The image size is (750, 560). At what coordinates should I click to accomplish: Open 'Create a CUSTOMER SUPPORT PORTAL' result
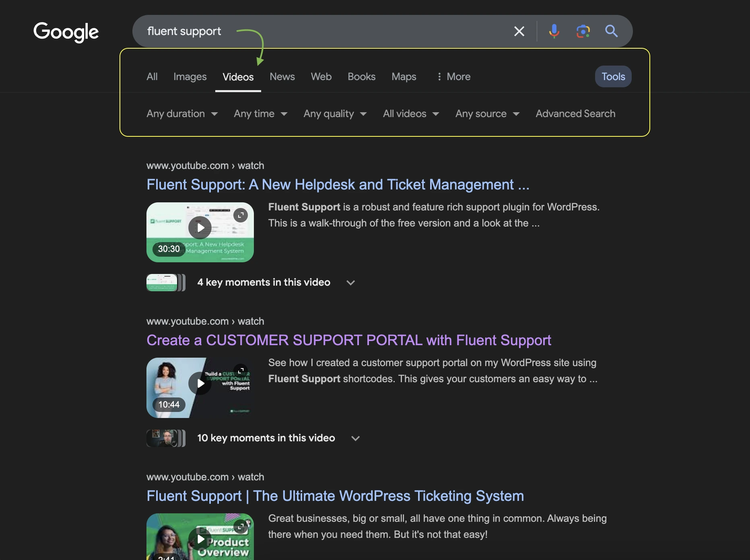(x=348, y=340)
